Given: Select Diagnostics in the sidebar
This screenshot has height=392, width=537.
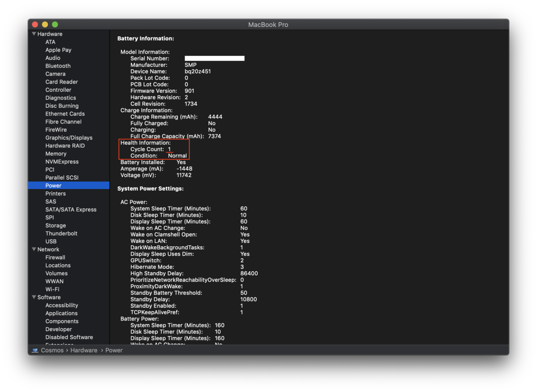Looking at the screenshot, I should (61, 98).
